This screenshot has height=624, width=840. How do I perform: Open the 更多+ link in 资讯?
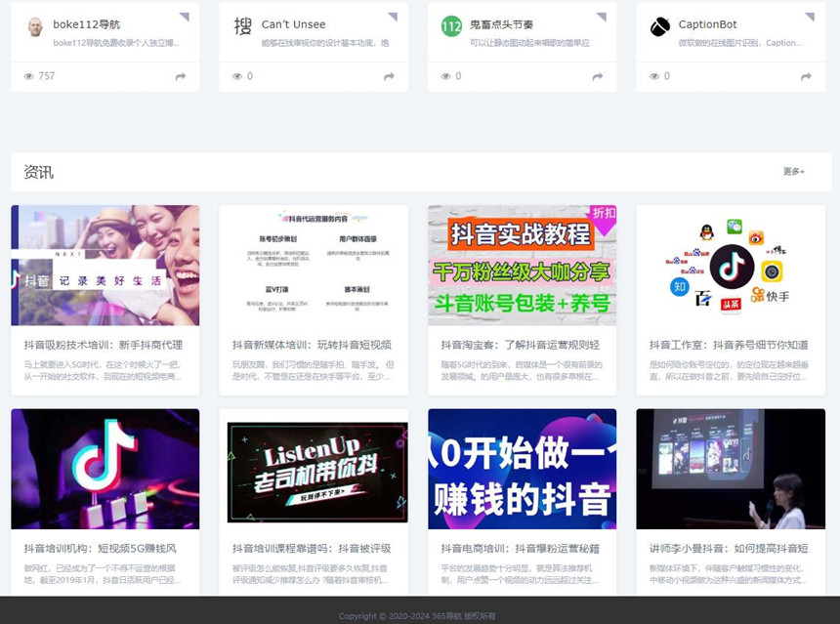pos(794,172)
